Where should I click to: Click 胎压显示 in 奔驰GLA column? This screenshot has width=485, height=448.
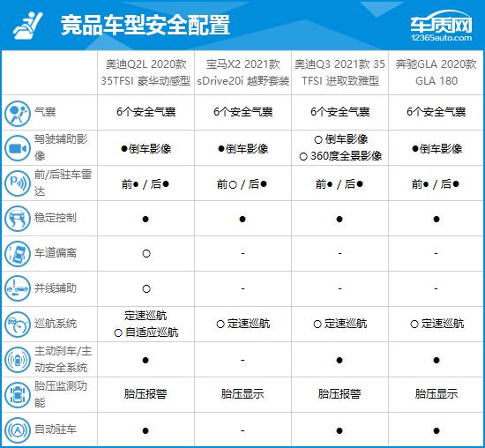436,394
